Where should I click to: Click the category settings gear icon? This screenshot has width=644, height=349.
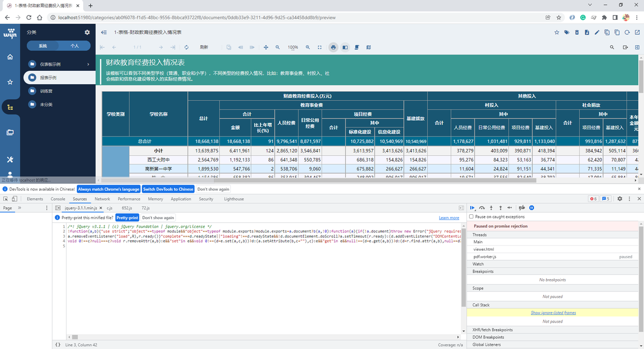pos(87,33)
